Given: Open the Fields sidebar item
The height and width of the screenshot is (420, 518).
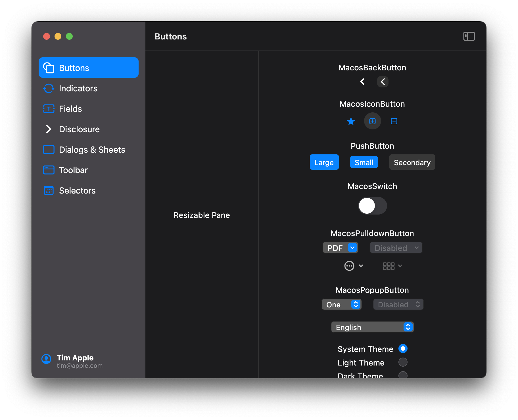Looking at the screenshot, I should 89,109.
